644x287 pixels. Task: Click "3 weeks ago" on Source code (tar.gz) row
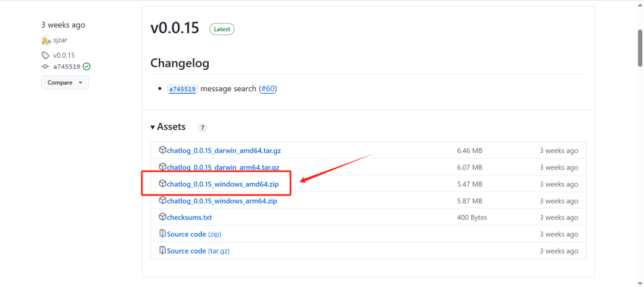point(559,251)
